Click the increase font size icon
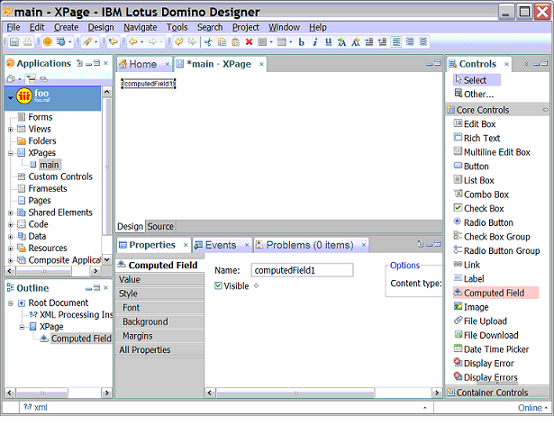This screenshot has height=425, width=554. [342, 42]
